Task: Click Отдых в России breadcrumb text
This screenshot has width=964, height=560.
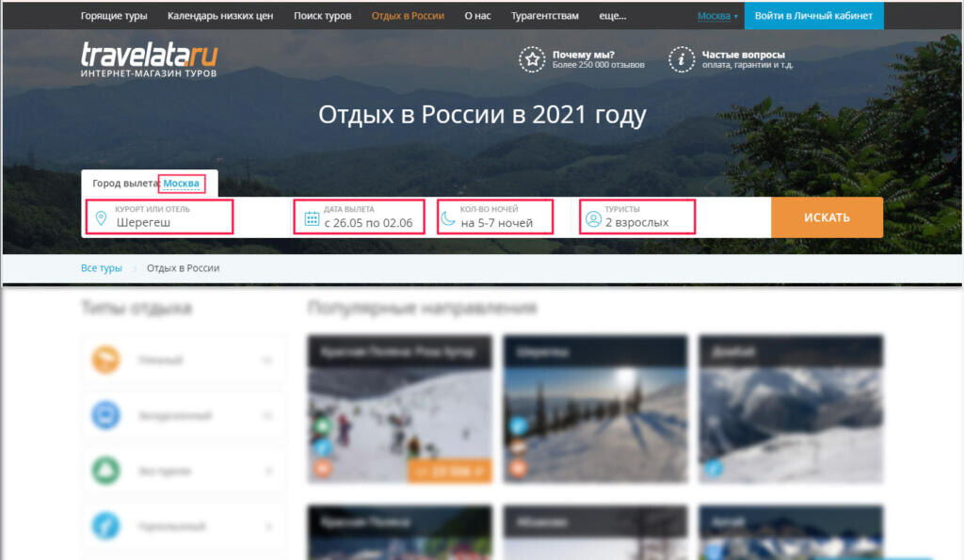Action: [x=184, y=268]
